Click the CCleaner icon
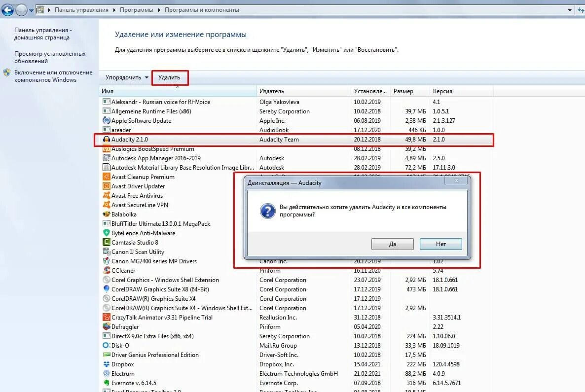This screenshot has width=585, height=392. point(107,270)
